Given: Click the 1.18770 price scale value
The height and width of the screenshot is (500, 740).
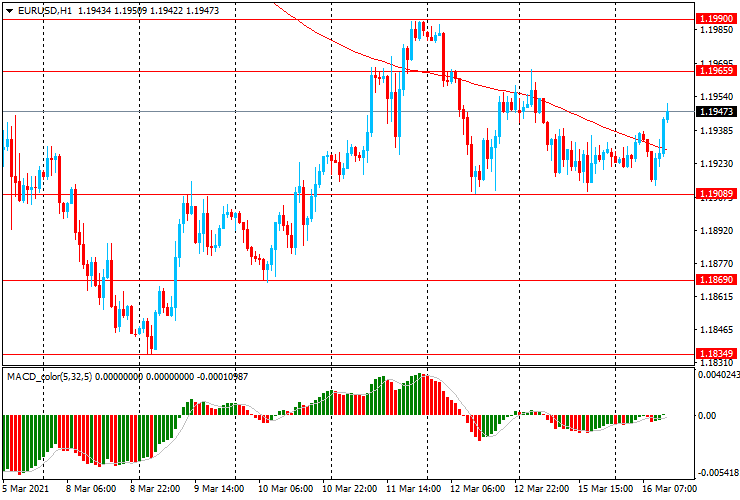Looking at the screenshot, I should [717, 263].
